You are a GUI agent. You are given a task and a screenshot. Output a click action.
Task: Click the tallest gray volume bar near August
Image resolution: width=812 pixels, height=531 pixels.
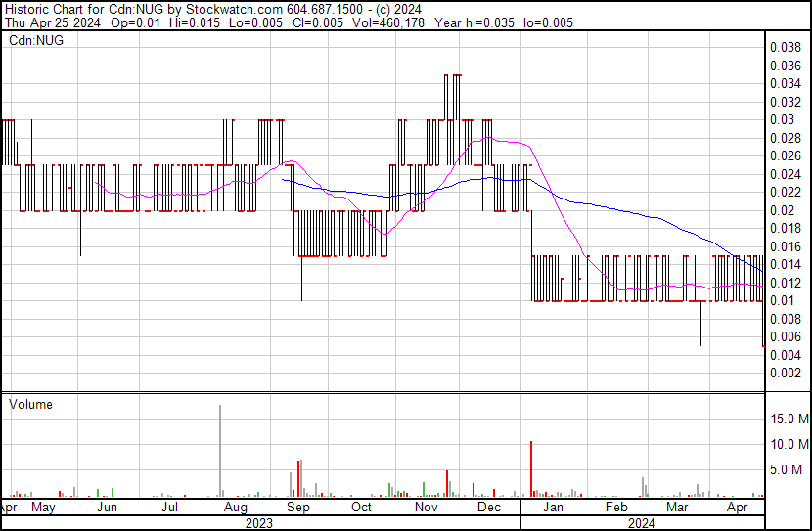coord(220,450)
